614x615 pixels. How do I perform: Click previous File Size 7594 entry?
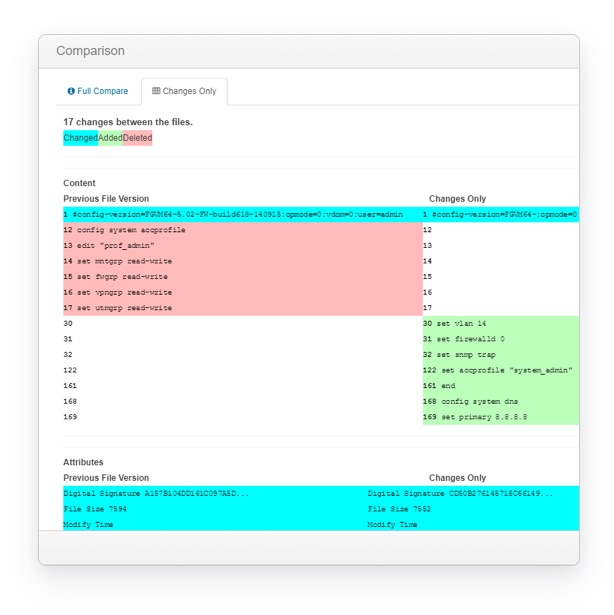point(95,509)
